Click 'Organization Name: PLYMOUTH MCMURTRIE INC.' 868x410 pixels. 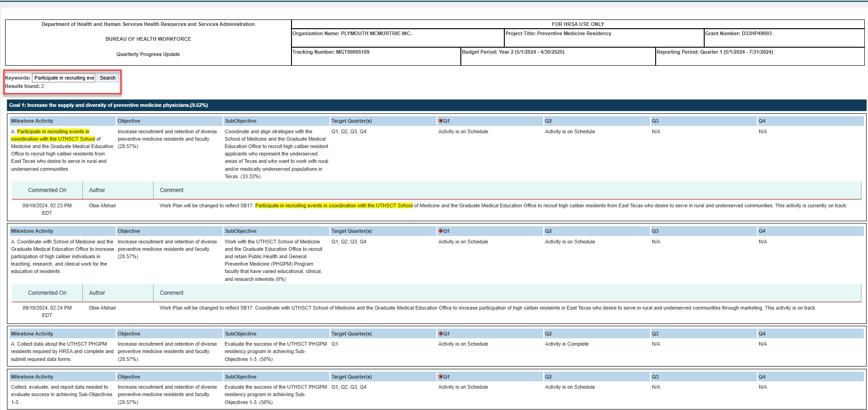352,33
